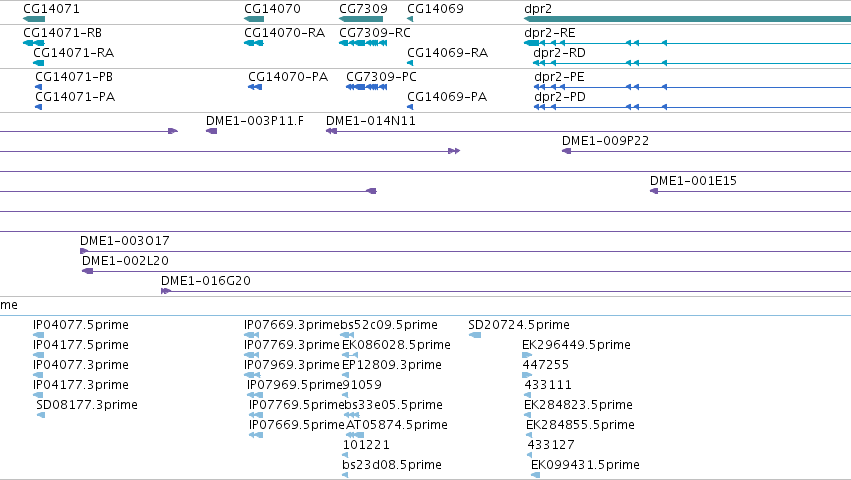Select the 433111 EST label
The image size is (851, 480).
pos(548,385)
